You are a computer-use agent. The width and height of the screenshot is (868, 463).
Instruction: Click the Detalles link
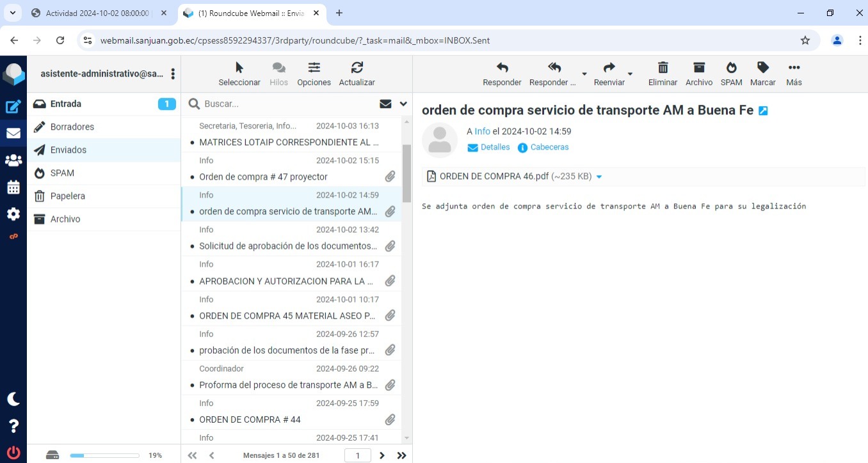[x=495, y=147]
